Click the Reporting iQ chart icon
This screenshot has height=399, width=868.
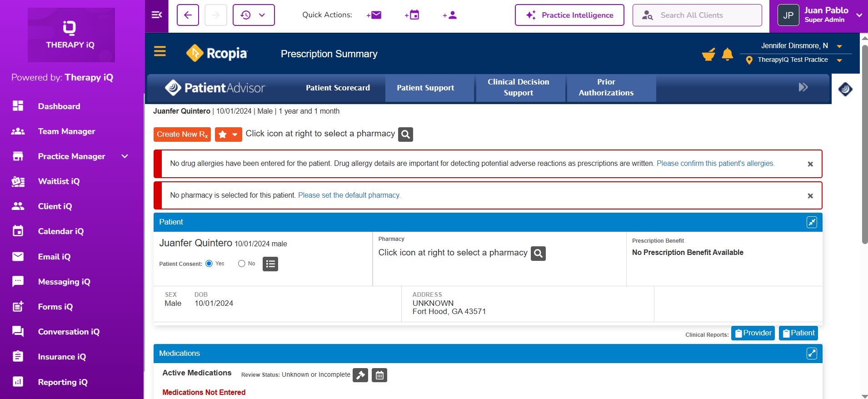(18, 382)
